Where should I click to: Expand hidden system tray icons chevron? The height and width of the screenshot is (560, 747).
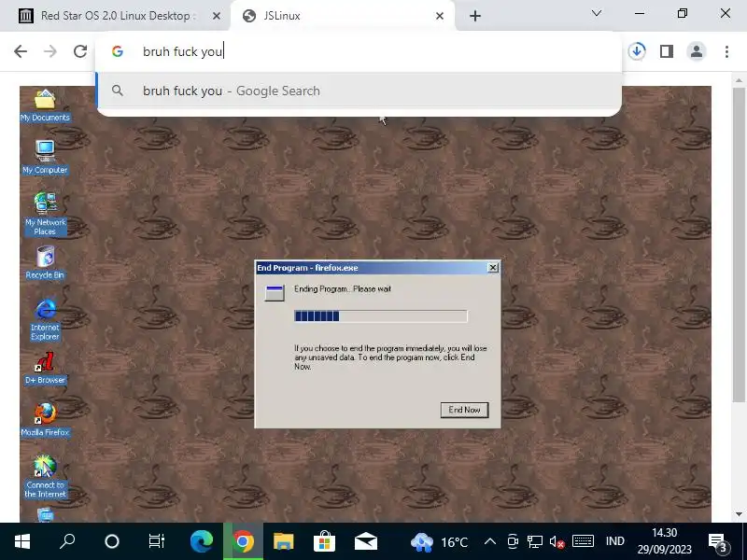[x=489, y=541]
